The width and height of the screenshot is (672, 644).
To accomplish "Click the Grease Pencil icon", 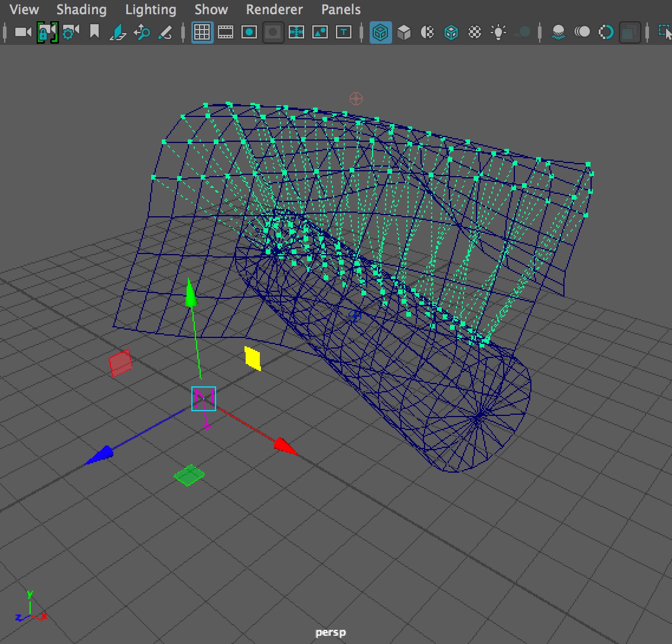I will [165, 32].
